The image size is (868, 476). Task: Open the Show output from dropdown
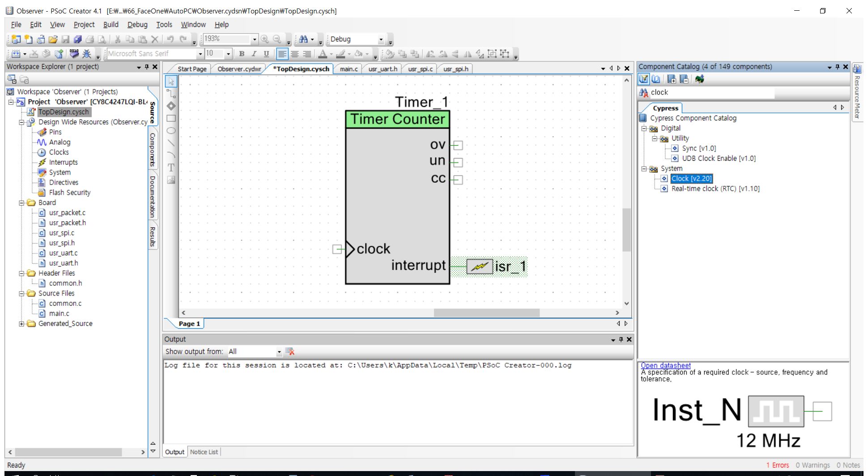tap(279, 352)
